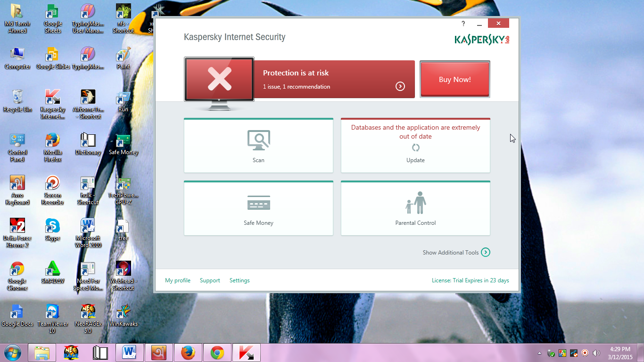Screen dimensions: 644x362
Task: Switch to NeoRAGE in the taskbar
Action: point(71,353)
